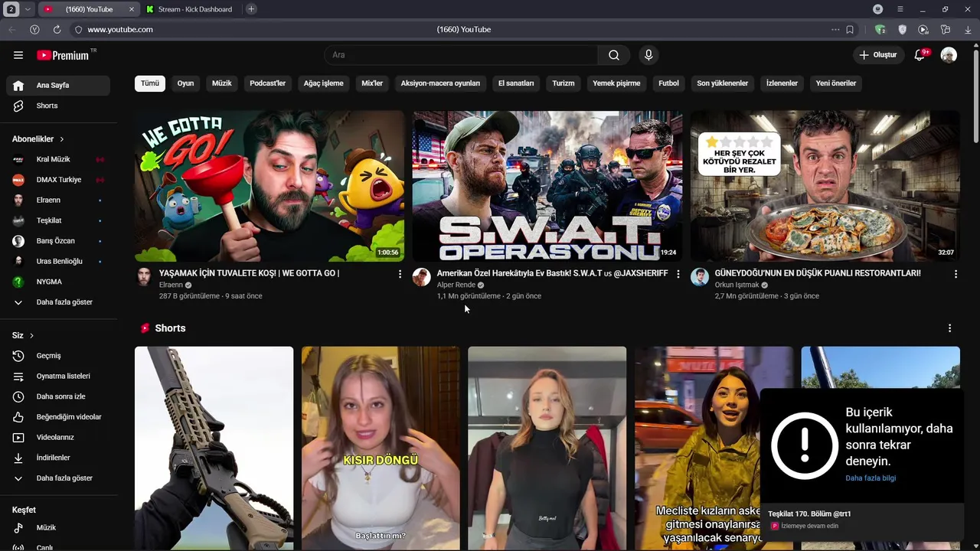Open the browser downloads icon
This screenshot has height=551, width=980.
pos(968,30)
